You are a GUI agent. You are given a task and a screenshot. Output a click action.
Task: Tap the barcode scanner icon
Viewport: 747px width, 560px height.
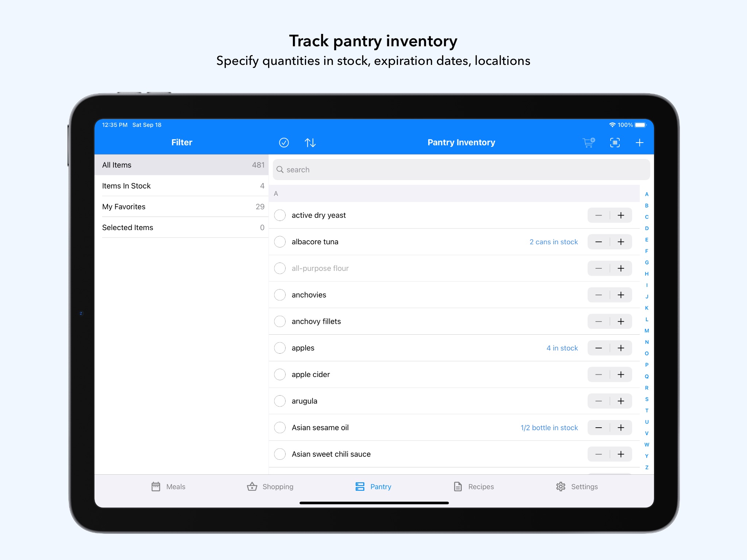(615, 142)
